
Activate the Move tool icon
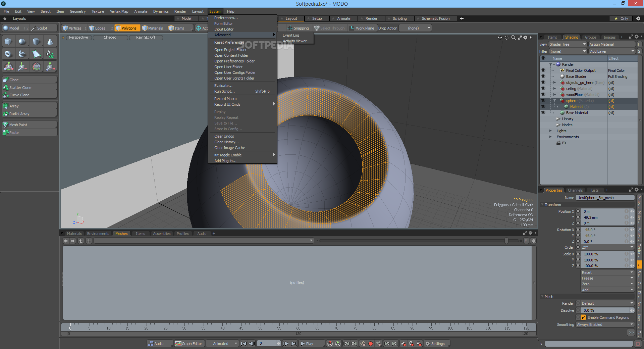[x=22, y=66]
